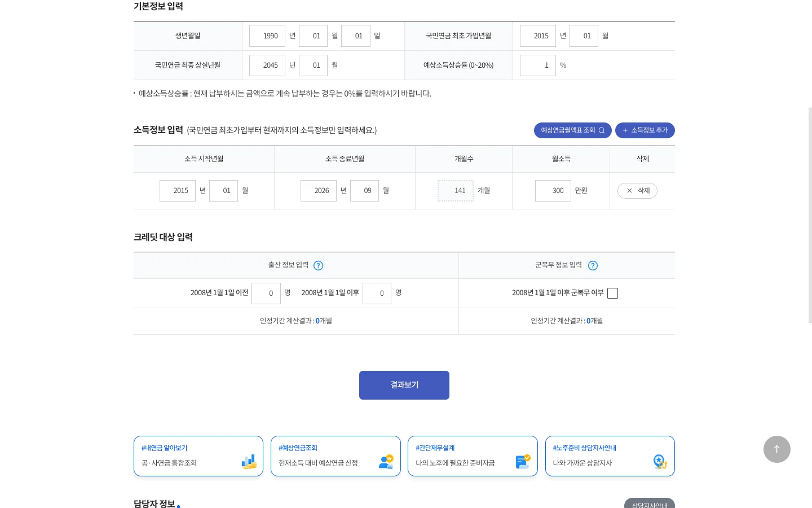Screen dimensions: 812x508
Task: Focus the 2008년 1월 1일 이전 children count field
Action: coord(266,294)
